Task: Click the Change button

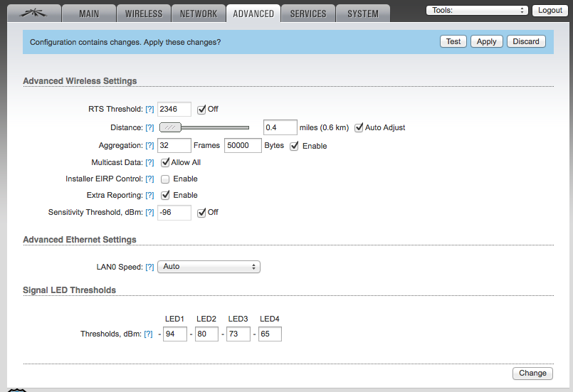Action: tap(532, 373)
